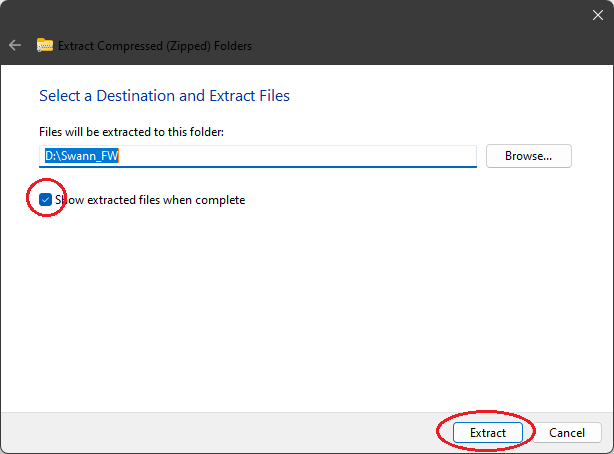Cancel the extraction dialog
Screen dimensions: 614x454
tap(567, 432)
